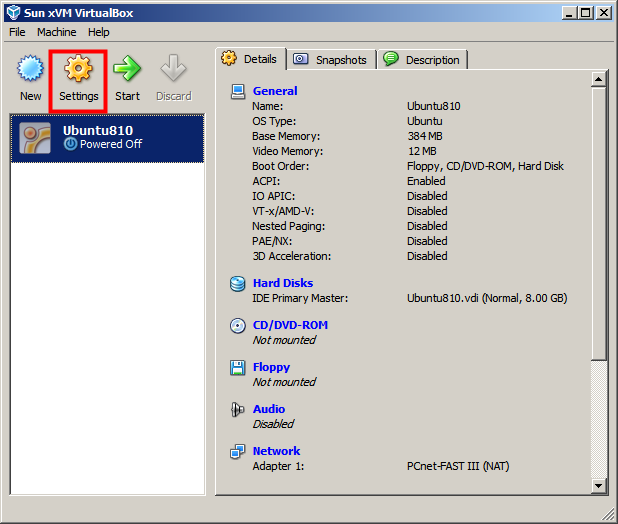Click the details pane scroll down arrow
The width and height of the screenshot is (618, 524).
click(598, 485)
